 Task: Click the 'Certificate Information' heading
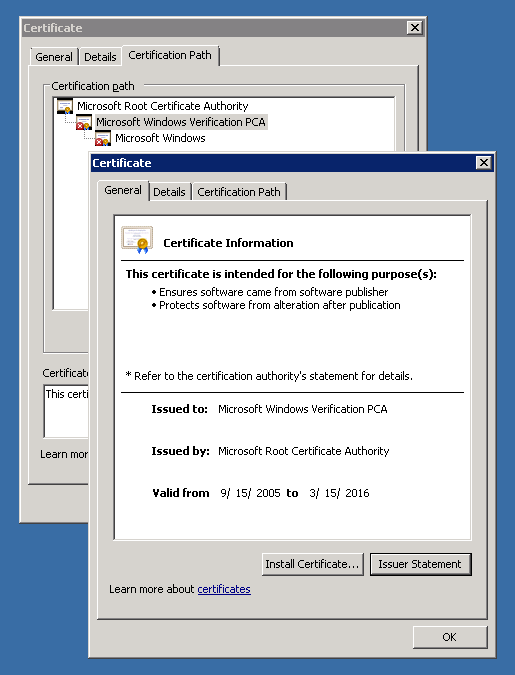click(228, 243)
